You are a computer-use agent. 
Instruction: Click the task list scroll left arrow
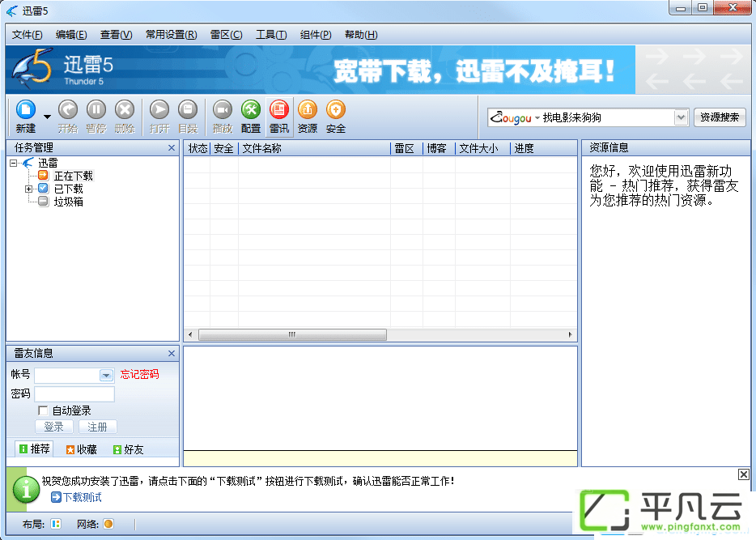[x=190, y=334]
